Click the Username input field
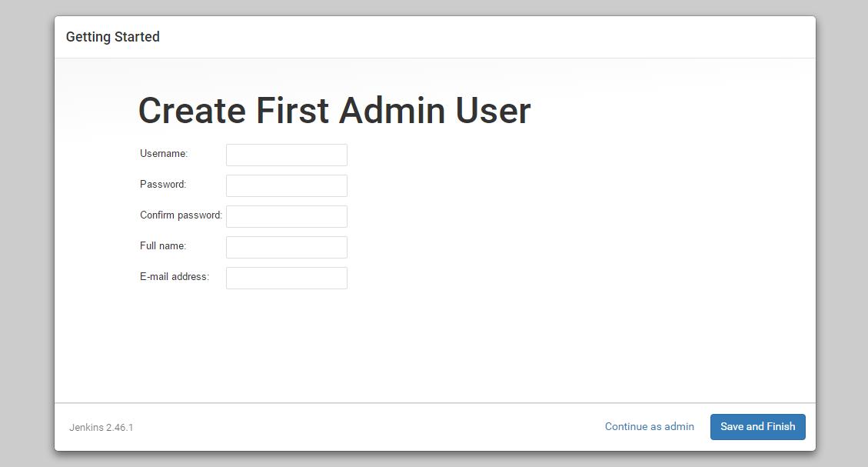The image size is (868, 467). [x=286, y=155]
